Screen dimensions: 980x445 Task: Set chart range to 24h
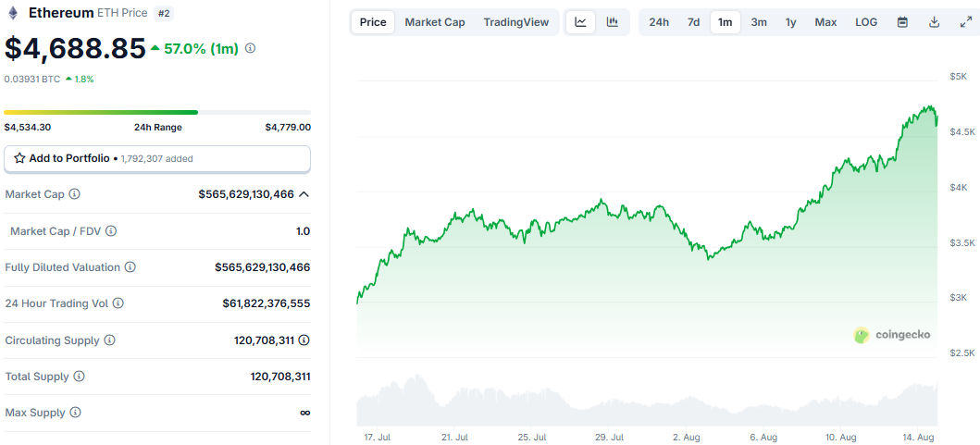pos(659,22)
